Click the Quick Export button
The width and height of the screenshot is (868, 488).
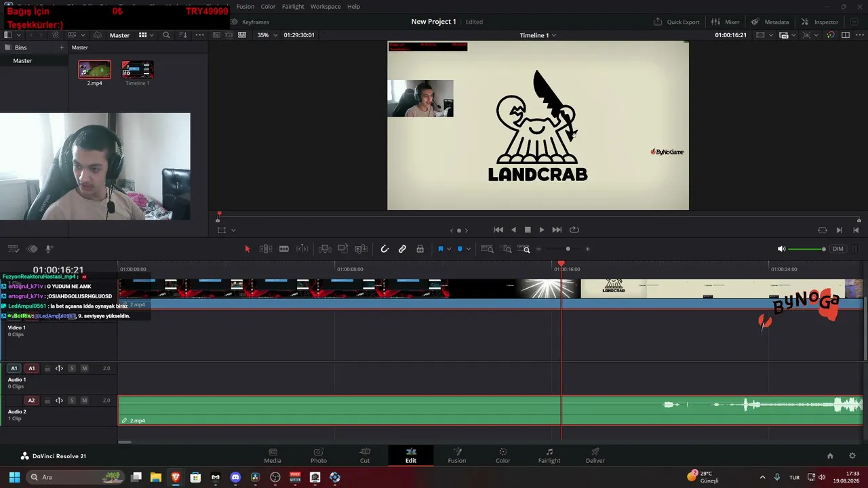(676, 22)
